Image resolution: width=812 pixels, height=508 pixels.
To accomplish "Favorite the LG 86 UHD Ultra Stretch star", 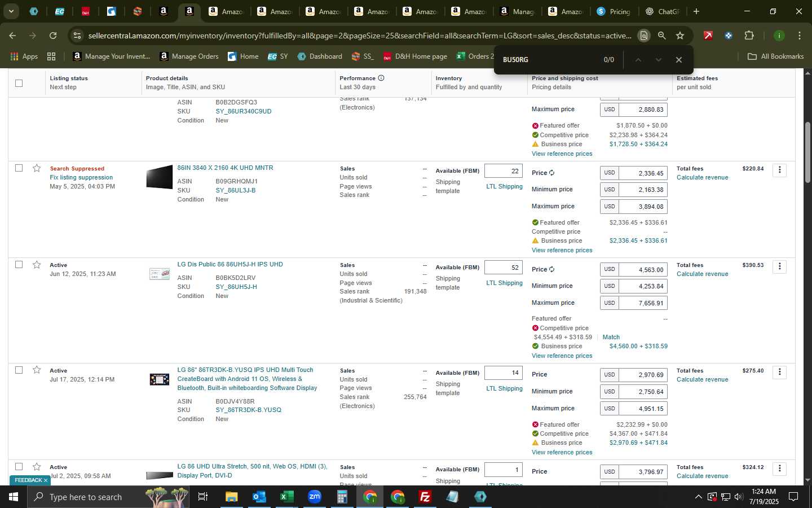I will [x=37, y=467].
